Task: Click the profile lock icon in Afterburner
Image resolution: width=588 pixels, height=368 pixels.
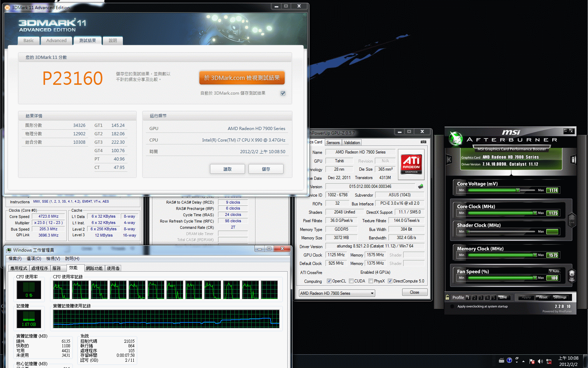Action: (447, 297)
